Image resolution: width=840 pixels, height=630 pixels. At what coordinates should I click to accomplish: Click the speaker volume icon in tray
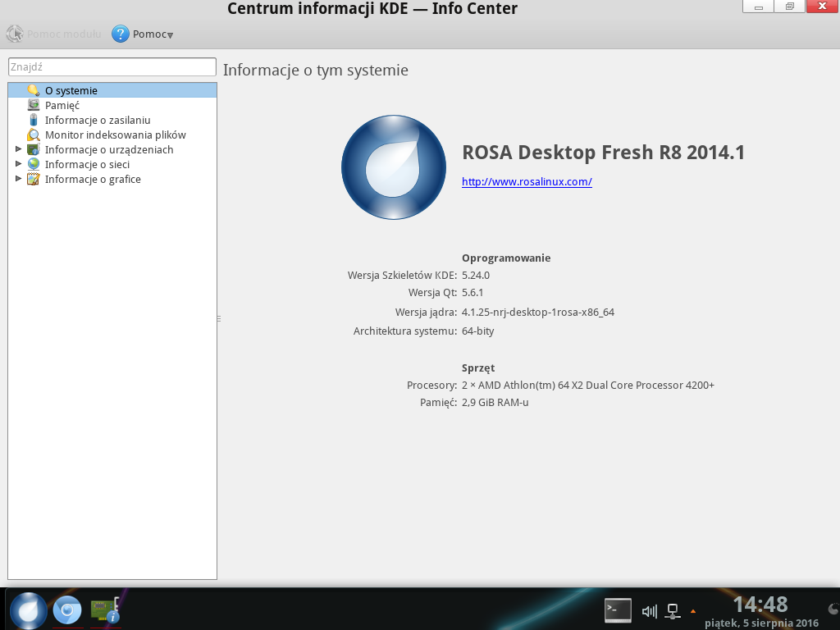[x=649, y=610]
